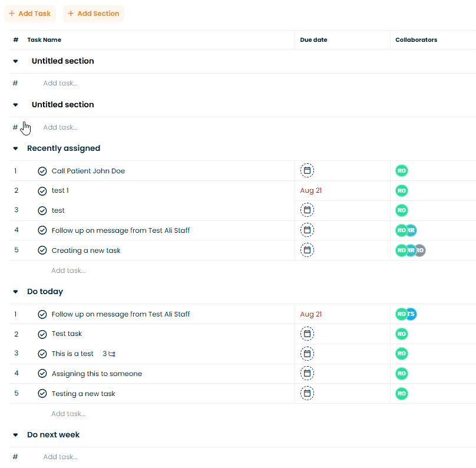Open calendar icon for Test task row
The image size is (476, 468).
tap(307, 334)
